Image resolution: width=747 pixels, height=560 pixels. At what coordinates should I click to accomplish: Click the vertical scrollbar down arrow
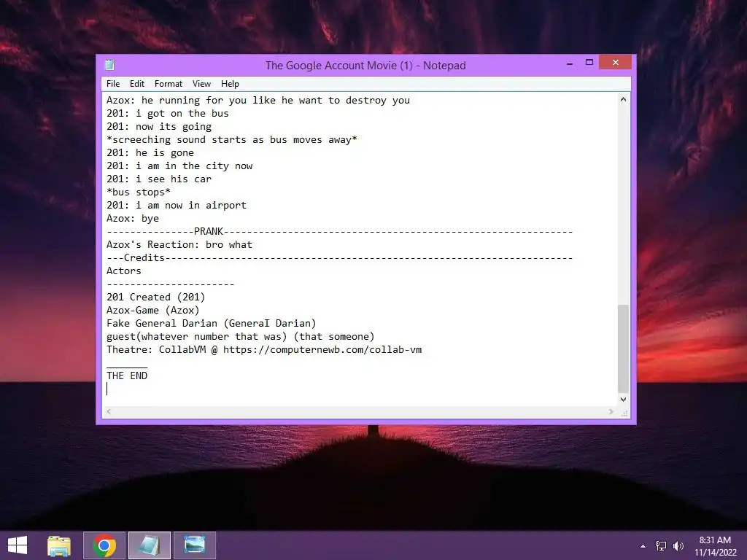pyautogui.click(x=623, y=399)
